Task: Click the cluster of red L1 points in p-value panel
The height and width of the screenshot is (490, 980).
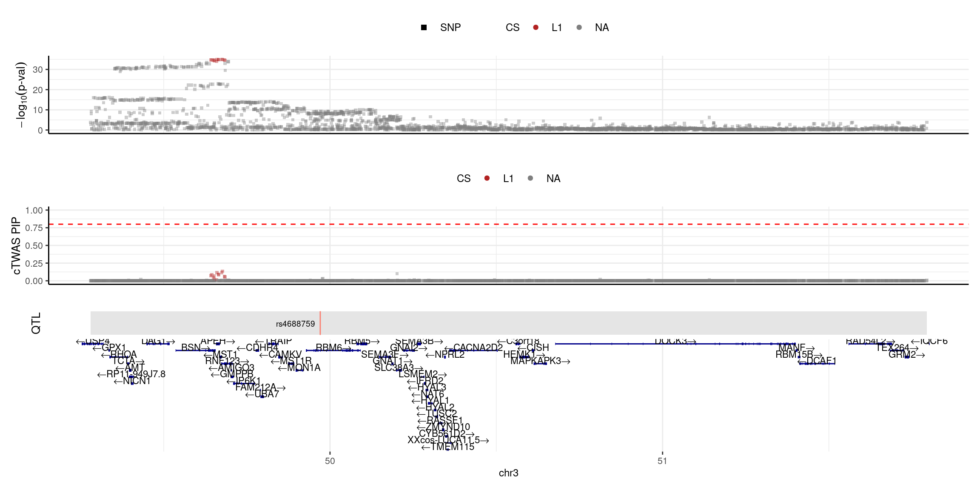Action: [219, 60]
